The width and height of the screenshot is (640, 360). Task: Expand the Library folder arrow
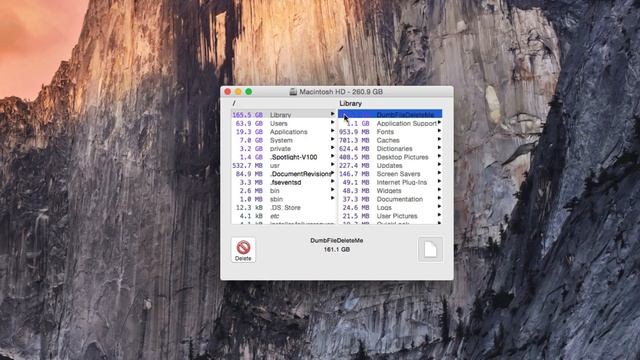click(x=332, y=114)
